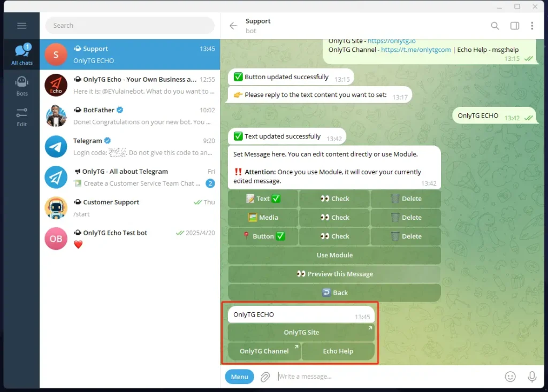
Task: Click the Media edit button
Action: coord(263,217)
